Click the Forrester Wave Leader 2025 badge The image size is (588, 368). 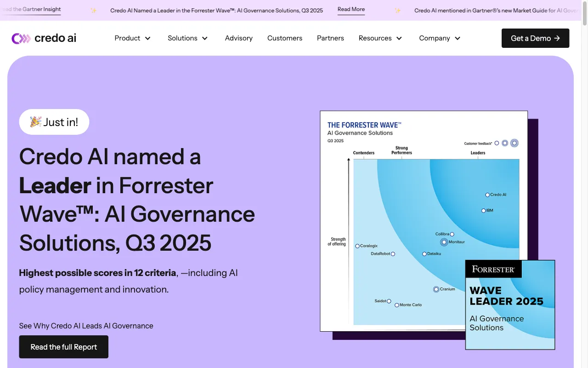tap(510, 305)
